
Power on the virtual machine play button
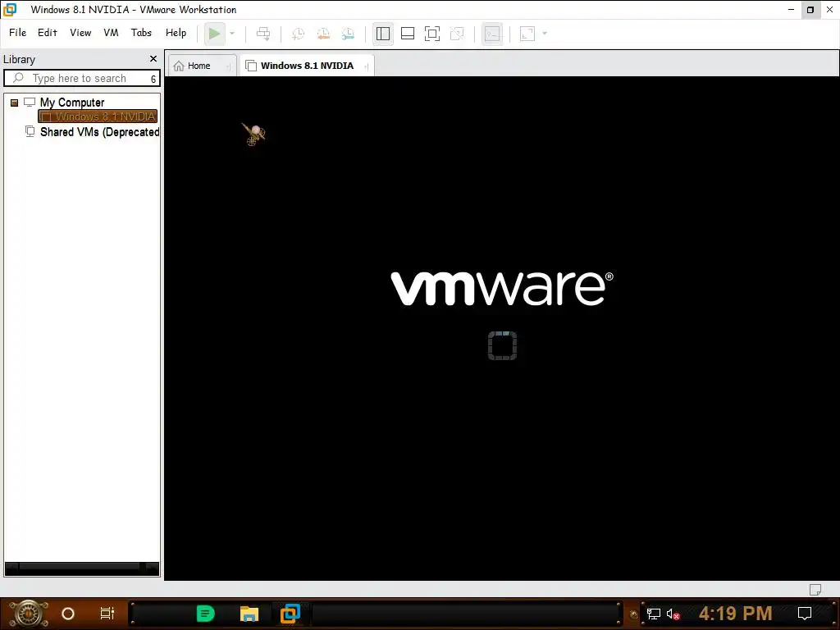pyautogui.click(x=214, y=34)
